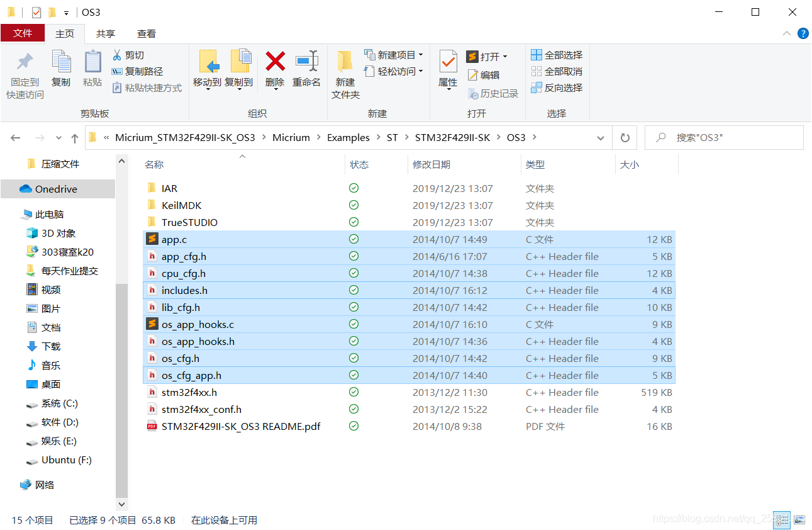Click Copy Path in clipboard group
The image size is (812, 530).
pos(137,72)
